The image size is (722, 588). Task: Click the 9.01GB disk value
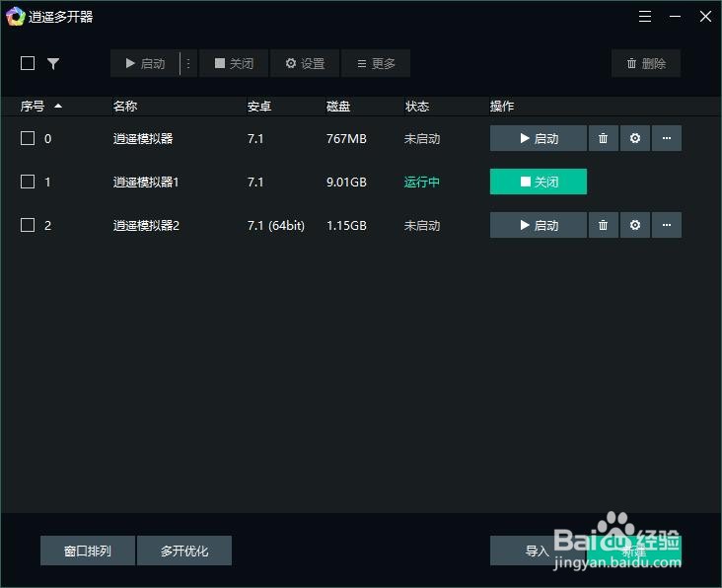pos(347,182)
